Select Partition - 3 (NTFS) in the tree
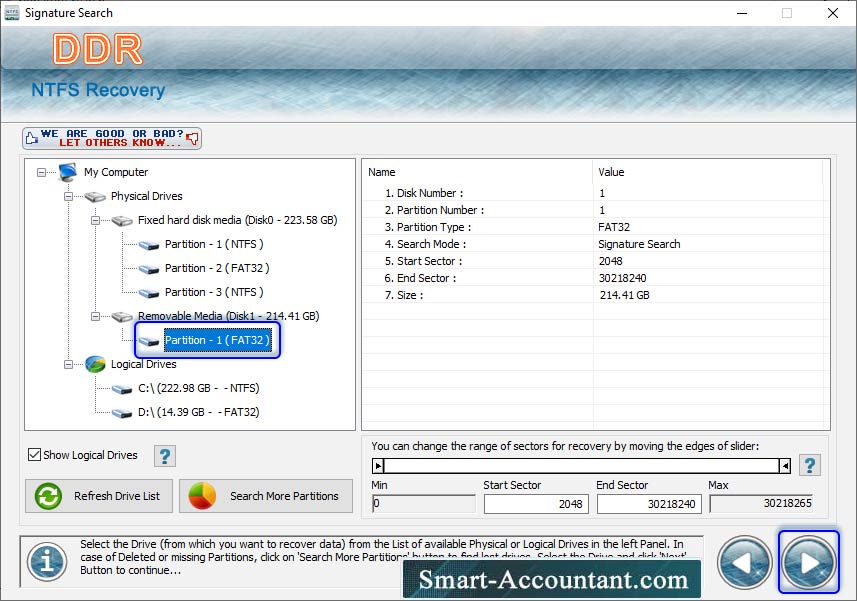 [214, 292]
